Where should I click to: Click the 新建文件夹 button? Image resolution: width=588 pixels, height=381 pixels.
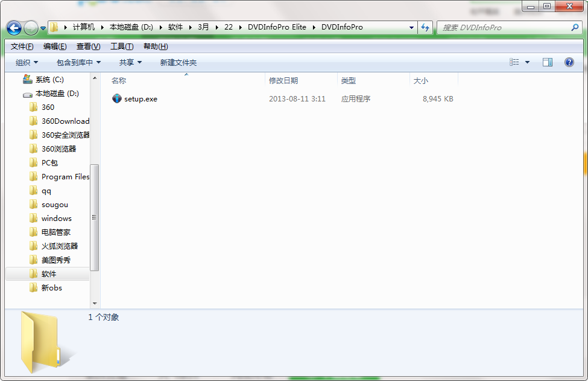178,62
